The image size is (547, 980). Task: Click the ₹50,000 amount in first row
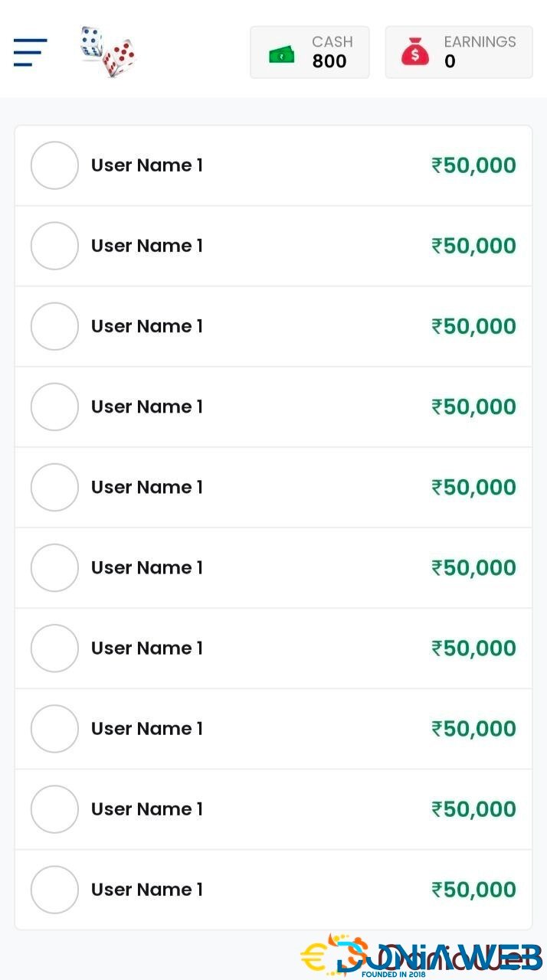click(473, 165)
